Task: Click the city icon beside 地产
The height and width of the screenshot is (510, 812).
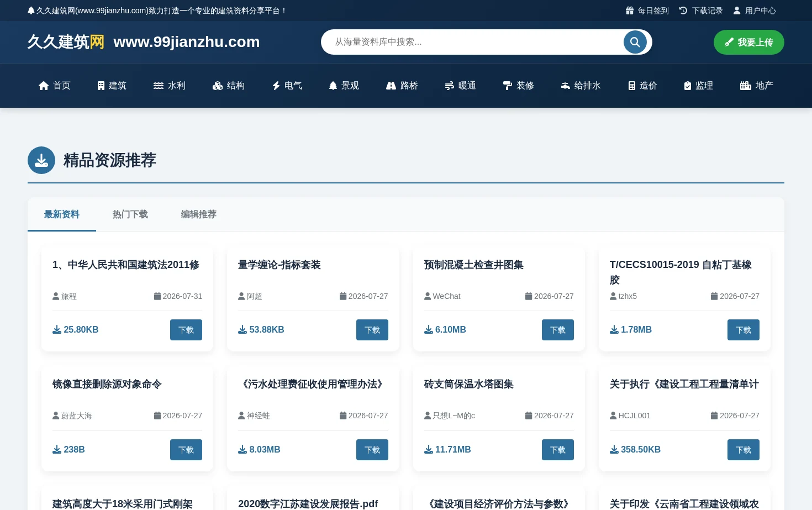Action: (x=746, y=86)
